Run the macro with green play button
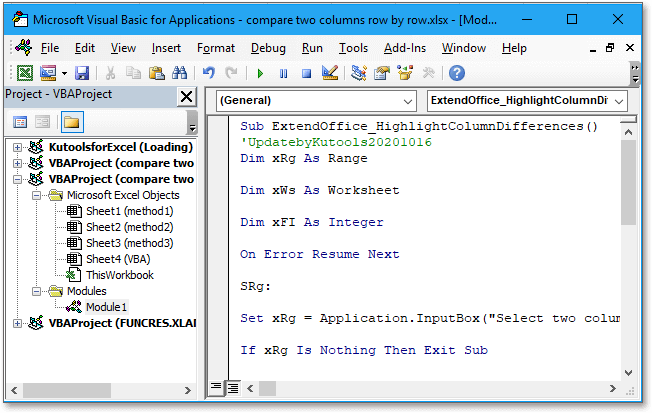 (261, 74)
